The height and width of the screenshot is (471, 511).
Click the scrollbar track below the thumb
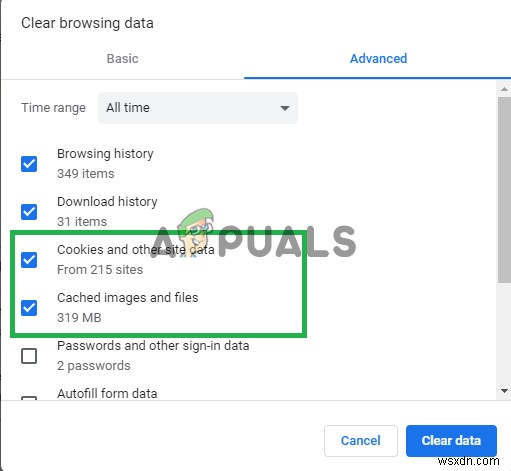tap(504, 334)
